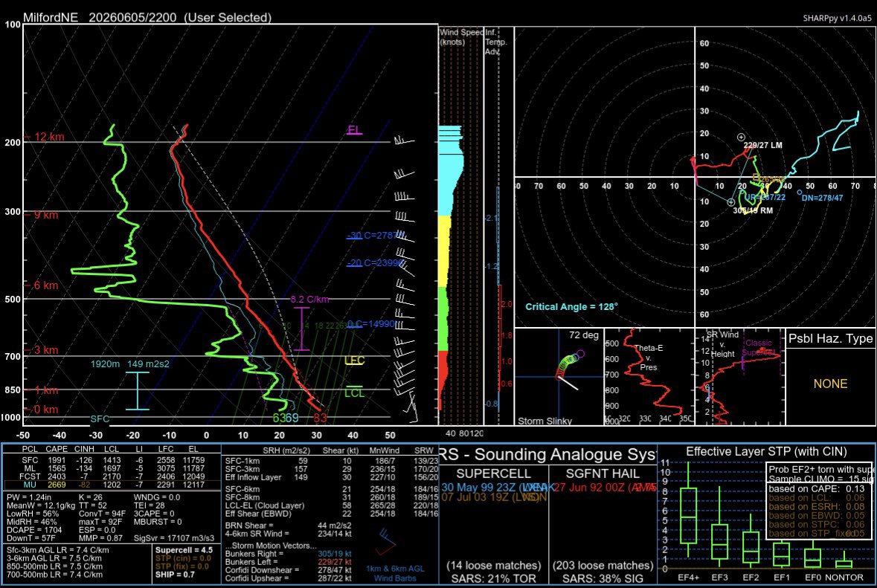
Task: Click the 3 km height marker
Action: pyautogui.click(x=45, y=350)
